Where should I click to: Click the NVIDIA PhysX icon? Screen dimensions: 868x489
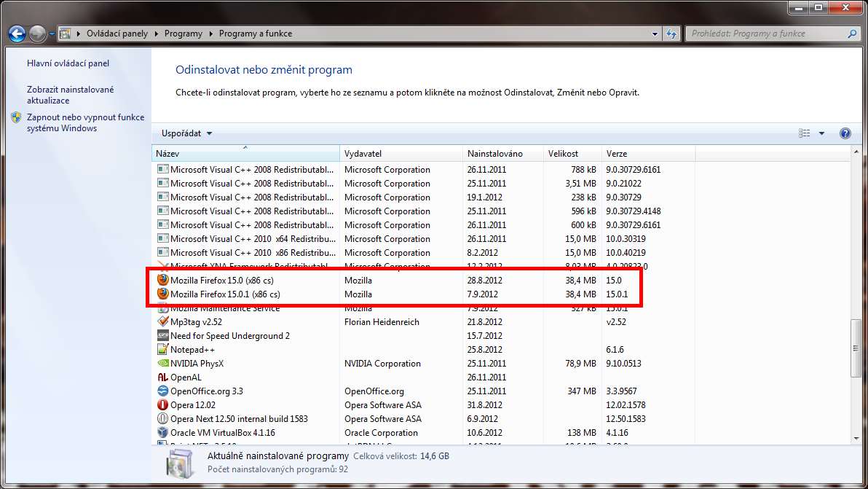coord(163,364)
